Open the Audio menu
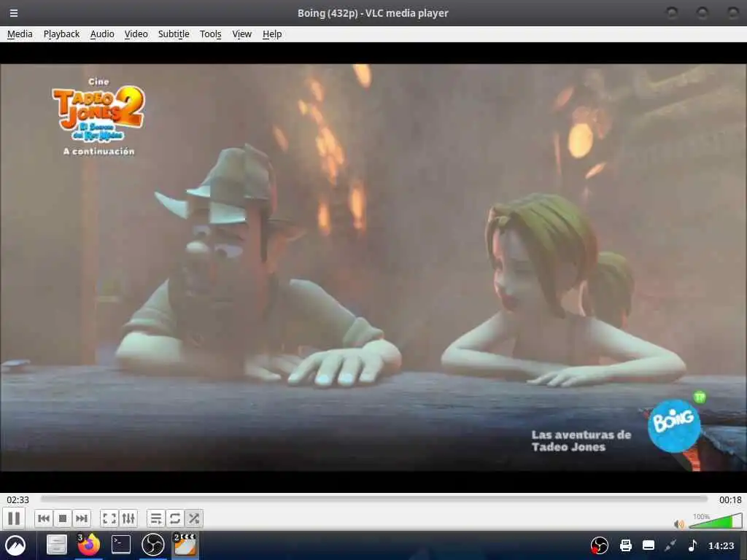Screen dimensions: 747x560 point(102,34)
